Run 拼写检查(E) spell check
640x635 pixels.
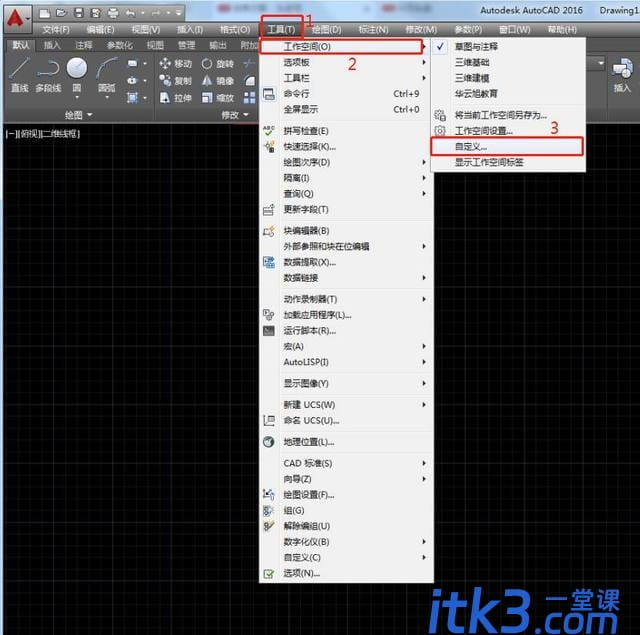click(346, 131)
